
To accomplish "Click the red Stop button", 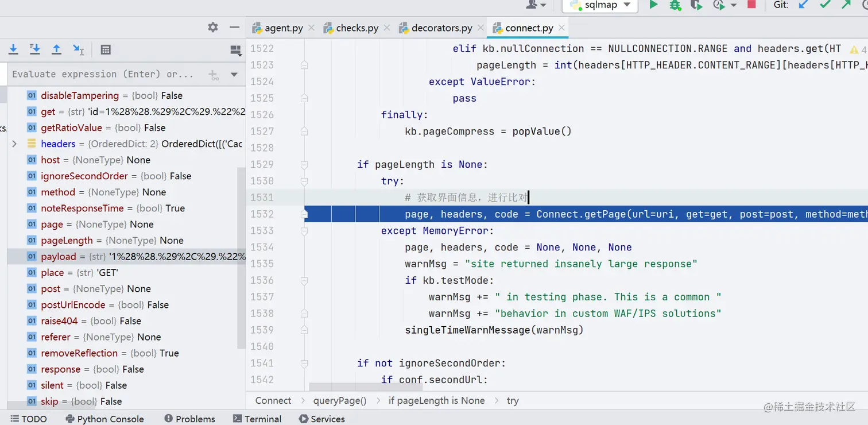I will (751, 5).
